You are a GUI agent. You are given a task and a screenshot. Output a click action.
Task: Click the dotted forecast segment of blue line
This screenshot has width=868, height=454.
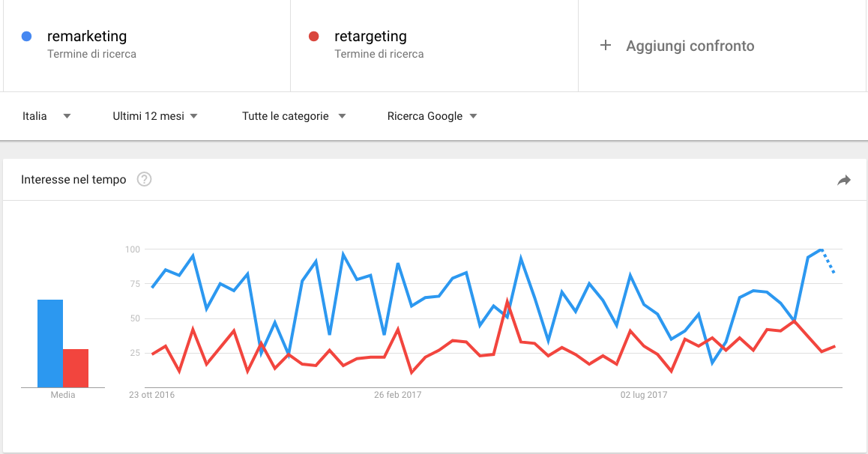(828, 261)
